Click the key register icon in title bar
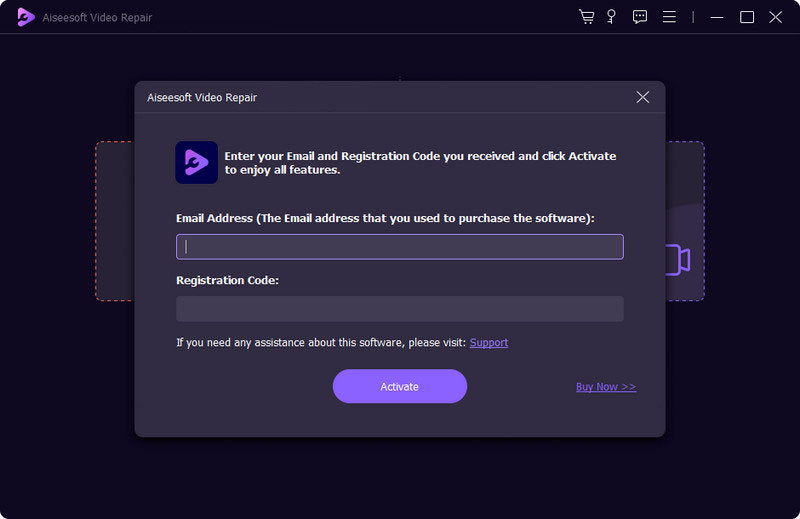Viewport: 800px width, 519px height. tap(611, 17)
